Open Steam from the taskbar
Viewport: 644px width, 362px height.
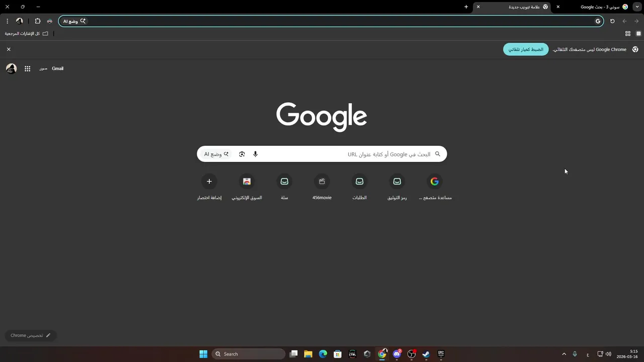(426, 354)
